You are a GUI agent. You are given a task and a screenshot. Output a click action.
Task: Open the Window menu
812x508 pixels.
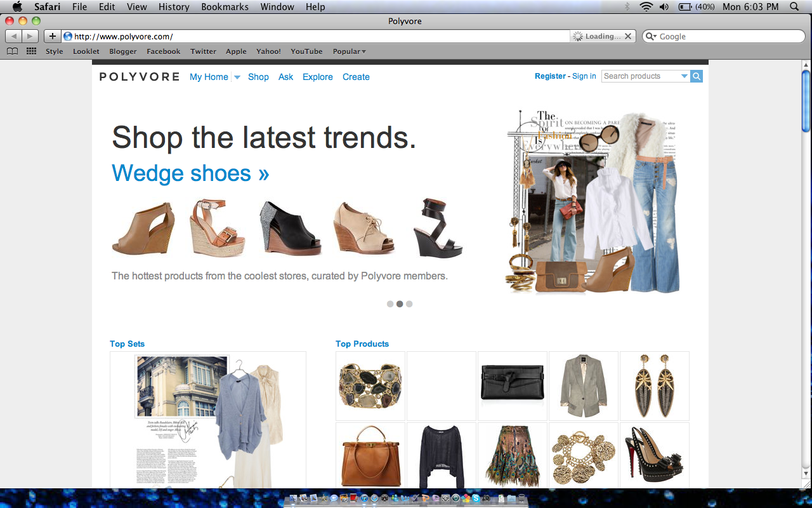pyautogui.click(x=277, y=6)
